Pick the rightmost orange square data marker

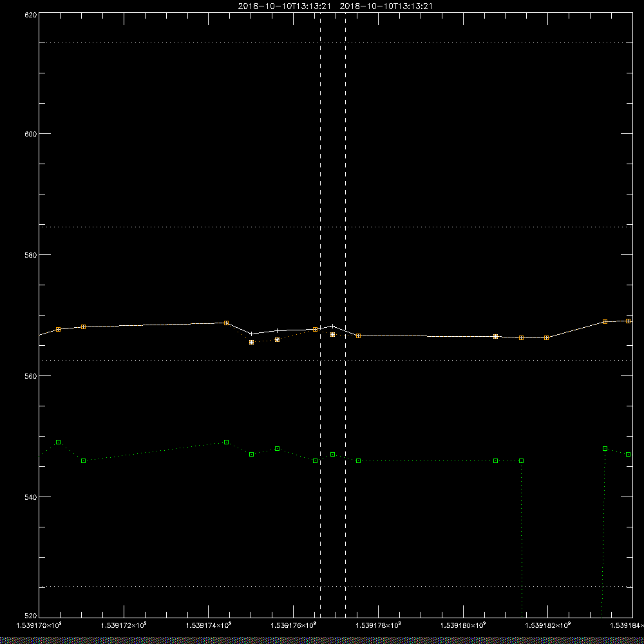tap(628, 321)
